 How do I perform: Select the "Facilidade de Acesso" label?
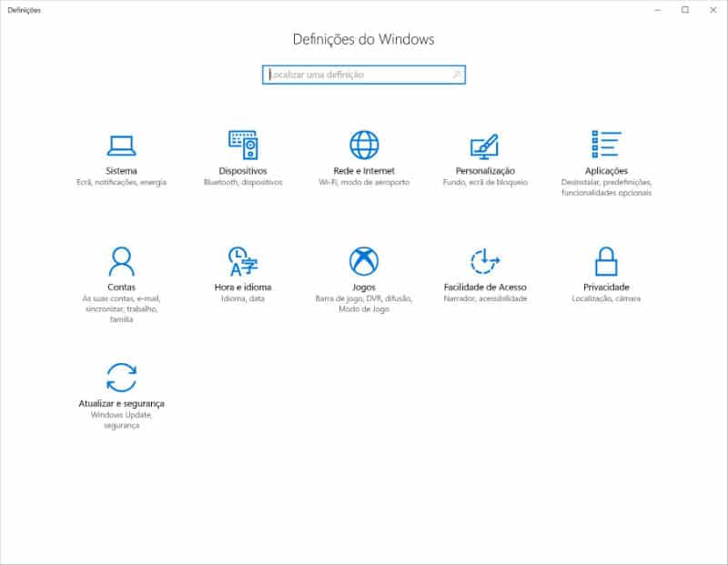click(x=485, y=287)
